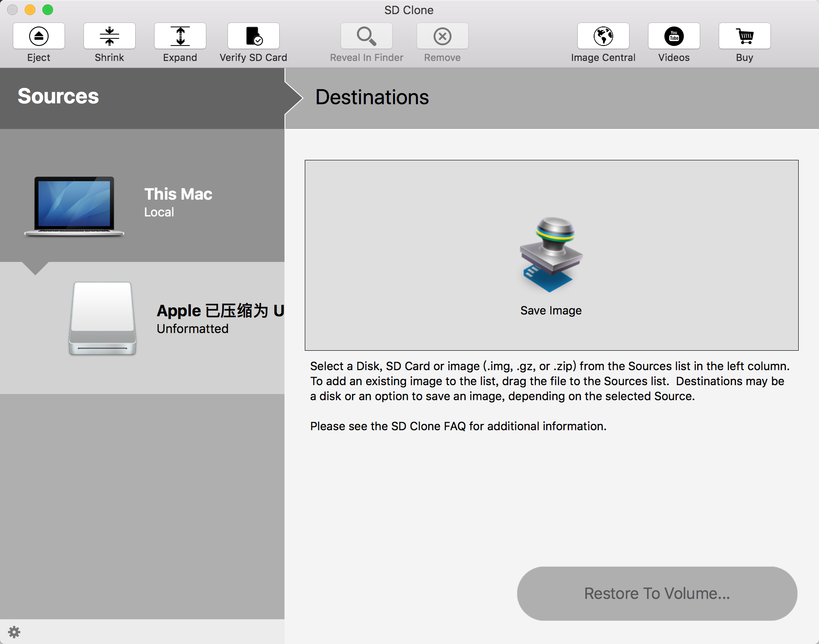Click the Restore To Volume button
The height and width of the screenshot is (644, 819).
(x=657, y=593)
